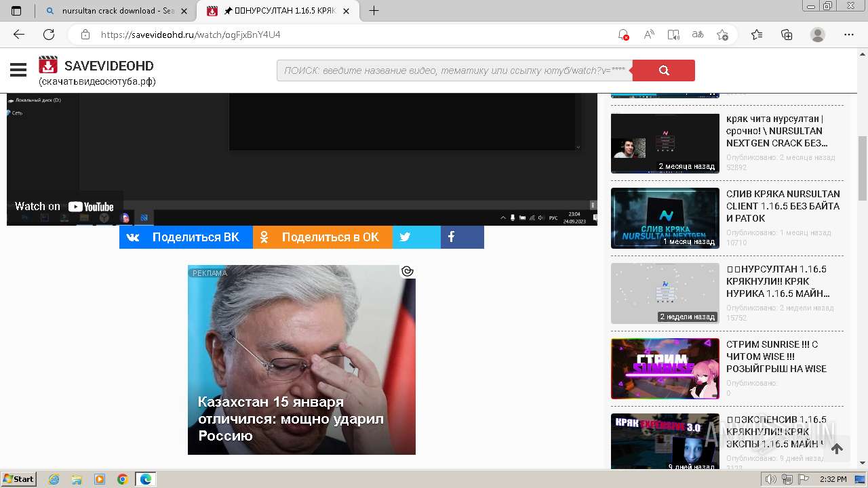Viewport: 868px width, 488px height.
Task: Click the volume speaker tray icon
Action: pyautogui.click(x=771, y=479)
